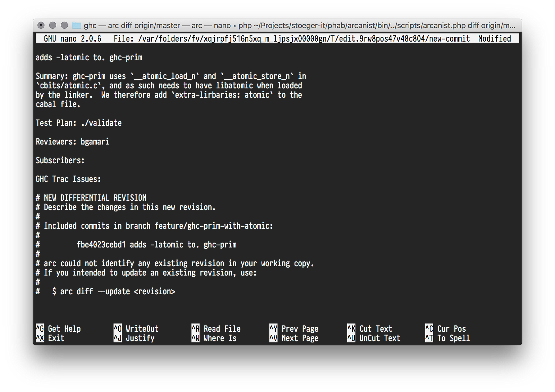This screenshot has height=392, width=555.
Task: Click the 'arc could not identify' comment line
Action: click(175, 263)
